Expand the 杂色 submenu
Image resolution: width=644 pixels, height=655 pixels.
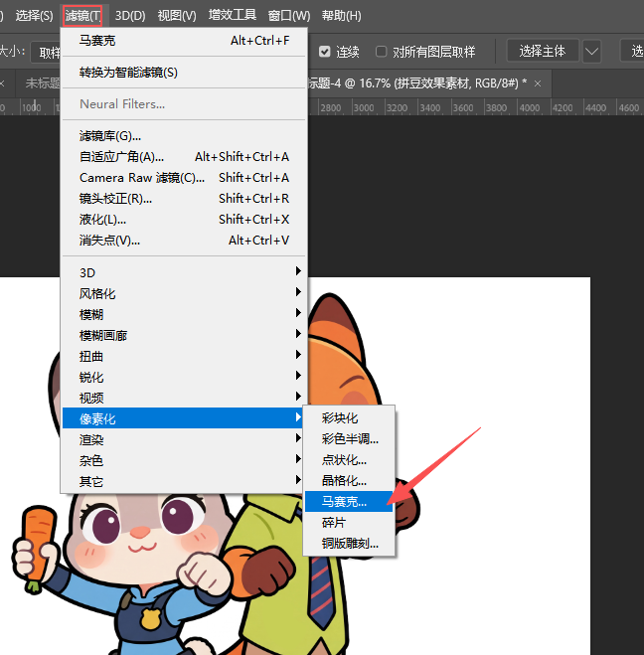[x=184, y=460]
